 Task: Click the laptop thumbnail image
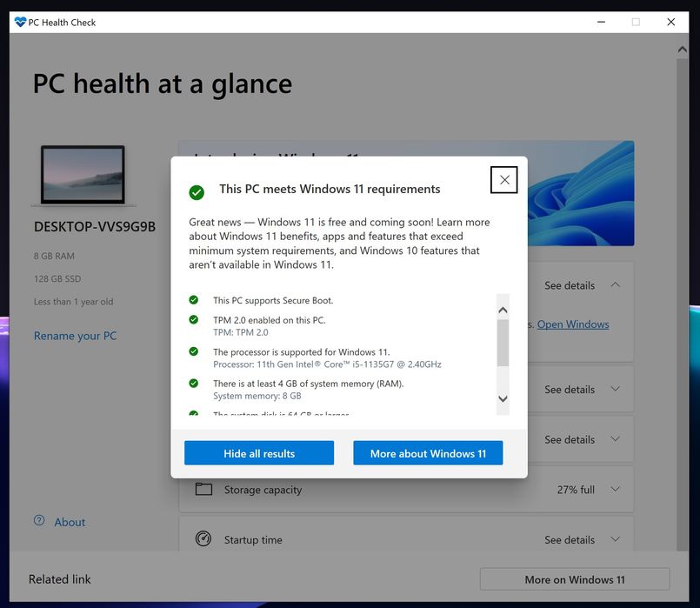coord(83,175)
